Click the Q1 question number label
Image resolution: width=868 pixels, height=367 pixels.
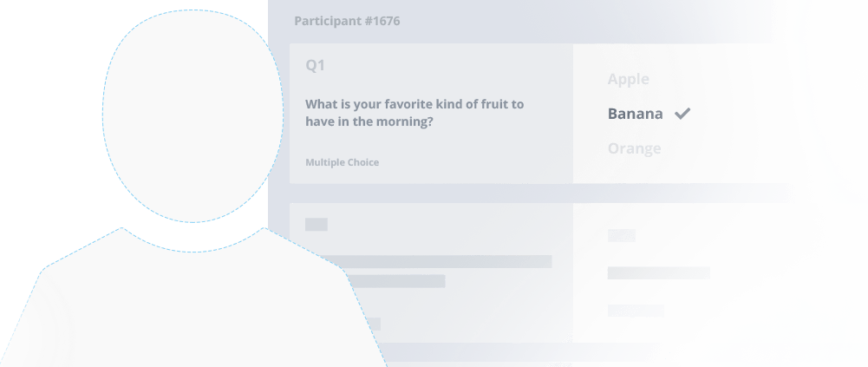[315, 65]
